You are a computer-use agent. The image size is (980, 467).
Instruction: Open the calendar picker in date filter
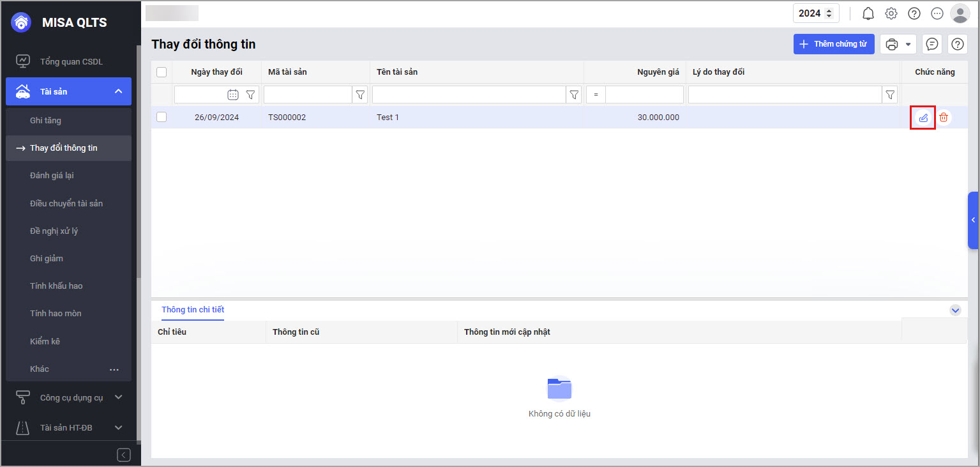click(x=233, y=95)
